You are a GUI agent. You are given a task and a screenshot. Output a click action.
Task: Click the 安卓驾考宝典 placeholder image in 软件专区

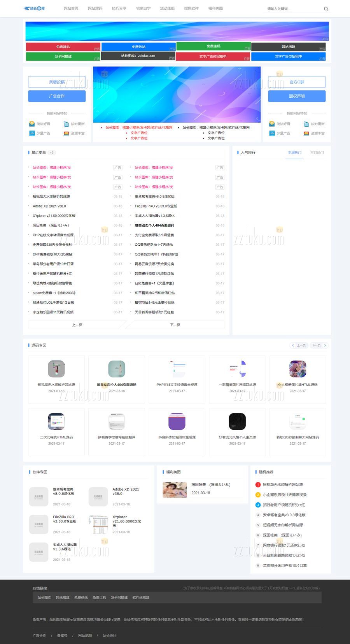click(x=39, y=496)
